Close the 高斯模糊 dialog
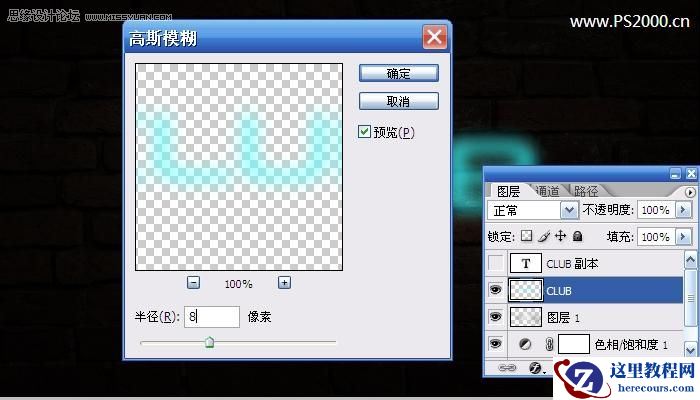The image size is (700, 400). (x=434, y=37)
